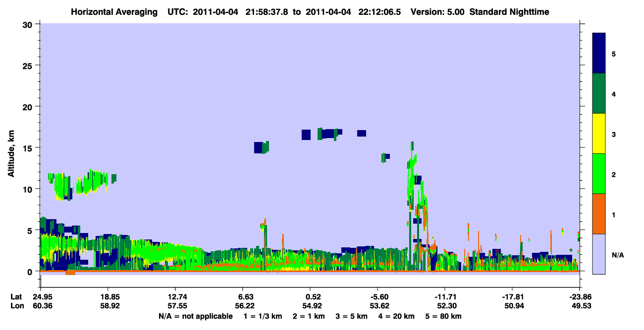Click the y-axis tick label '10'
The image size is (644, 330).
click(28, 189)
